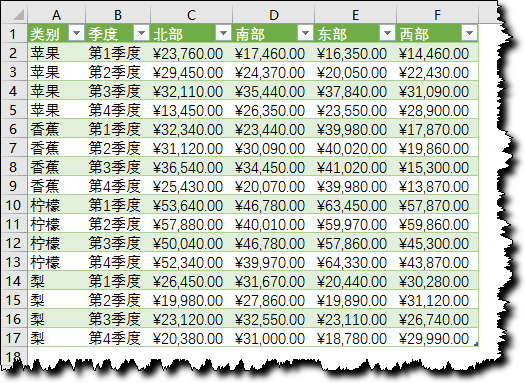
Task: Click cell ¥17,870.00
Action: pos(437,129)
